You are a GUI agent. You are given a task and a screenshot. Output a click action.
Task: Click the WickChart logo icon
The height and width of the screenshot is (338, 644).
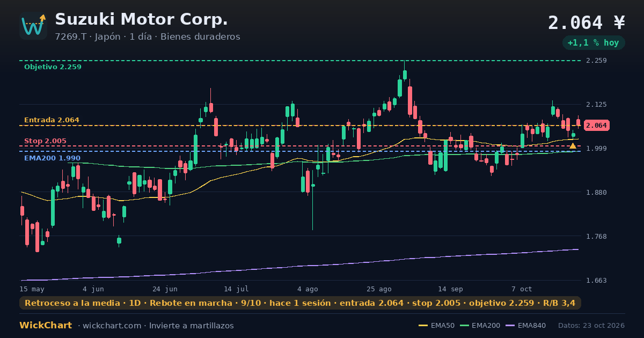(33, 26)
